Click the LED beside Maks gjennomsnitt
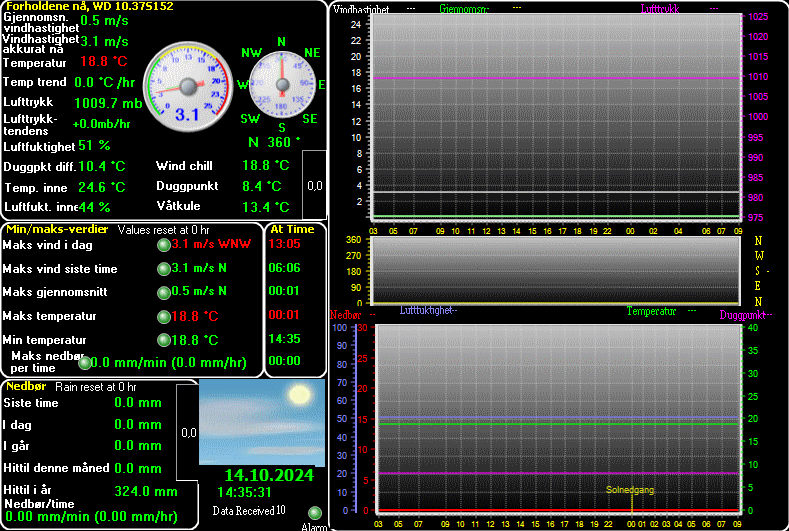The height and width of the screenshot is (531, 789). pos(164,293)
